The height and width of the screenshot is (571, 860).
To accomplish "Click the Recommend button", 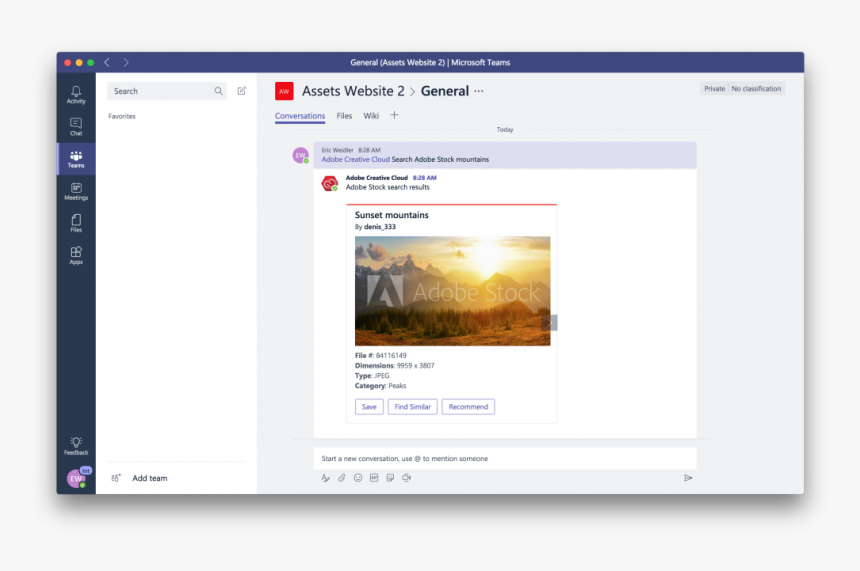I will 468,406.
